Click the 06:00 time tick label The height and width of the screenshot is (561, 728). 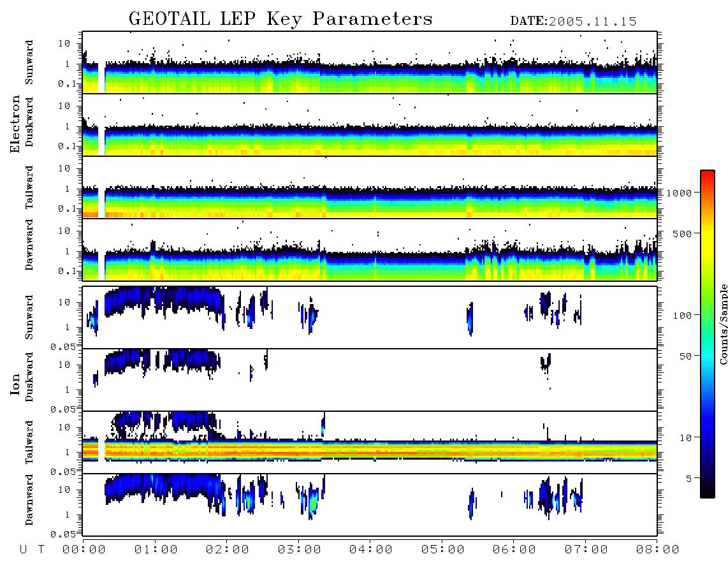click(x=514, y=550)
